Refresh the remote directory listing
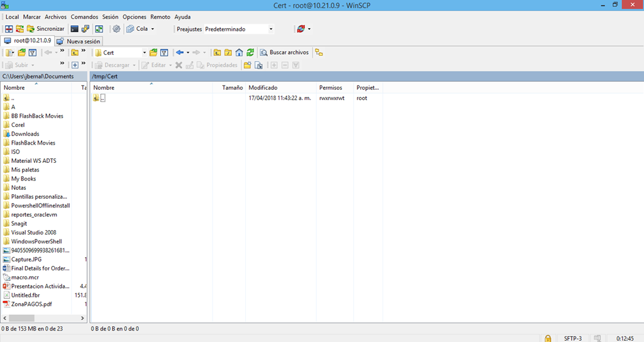 pyautogui.click(x=250, y=53)
